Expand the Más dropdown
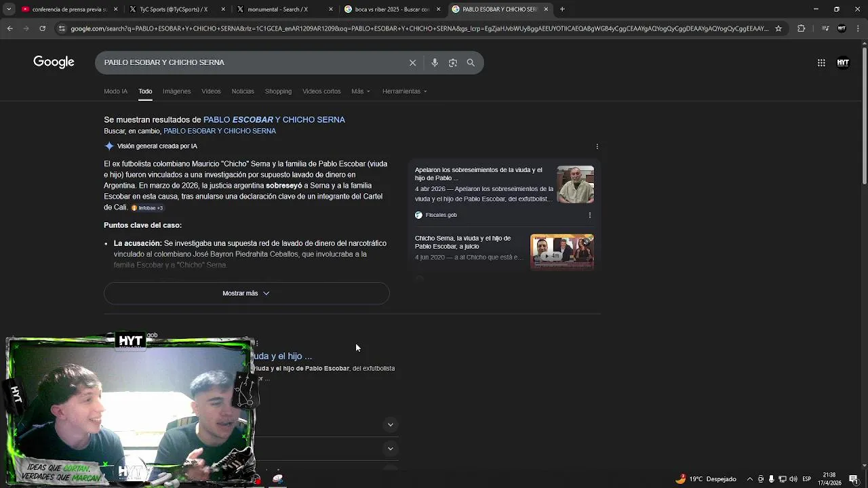This screenshot has height=488, width=868. click(361, 91)
